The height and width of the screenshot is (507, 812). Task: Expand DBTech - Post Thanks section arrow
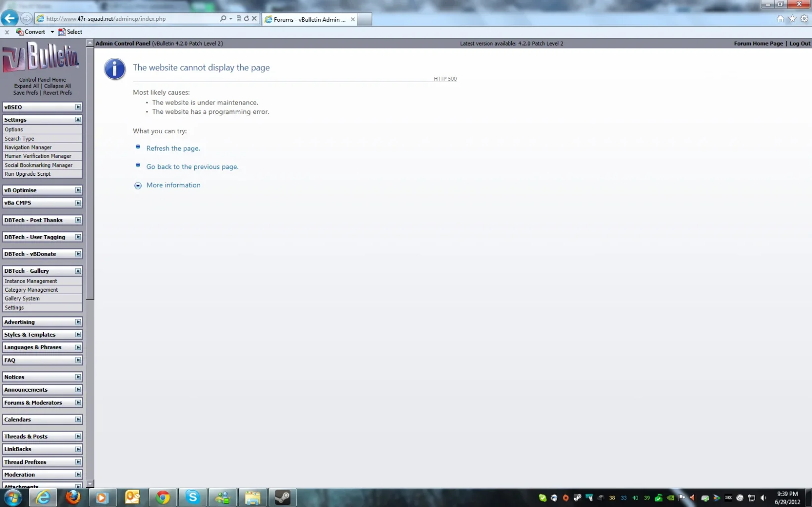click(x=78, y=220)
